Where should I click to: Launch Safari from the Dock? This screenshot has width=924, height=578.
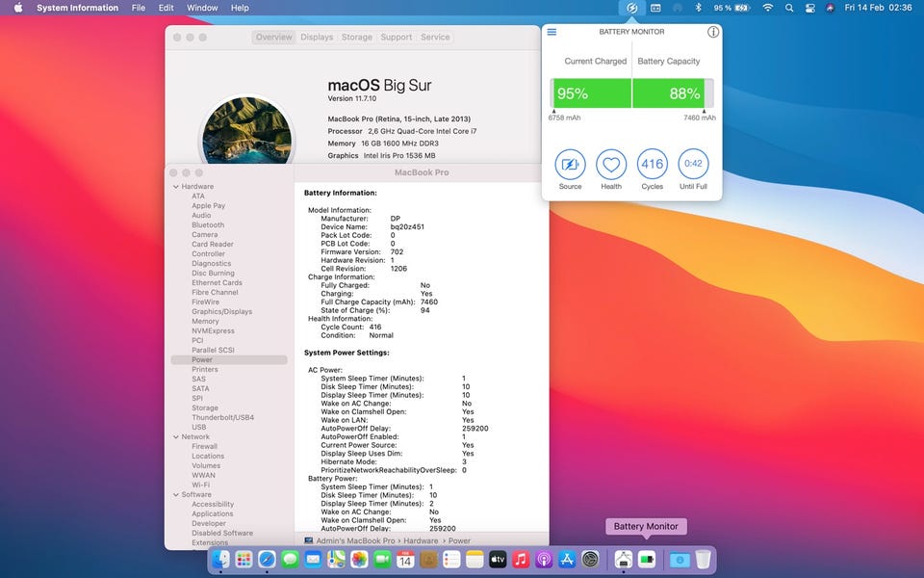(x=267, y=559)
